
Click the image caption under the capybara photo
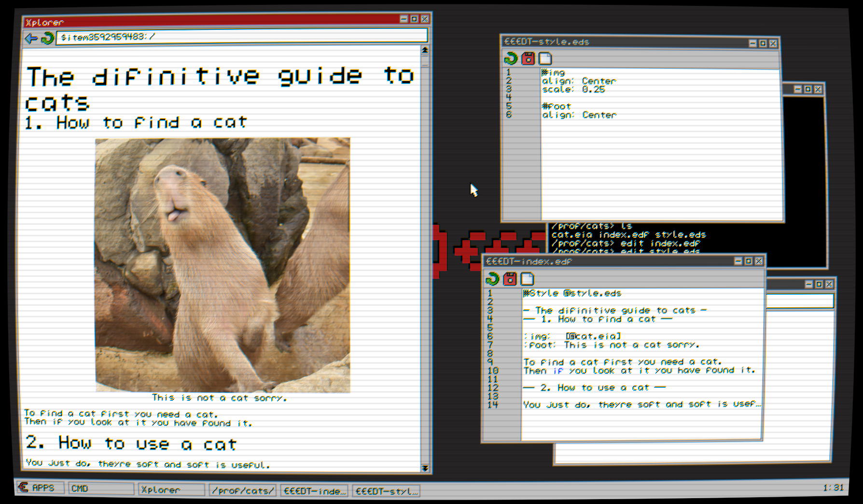click(220, 398)
